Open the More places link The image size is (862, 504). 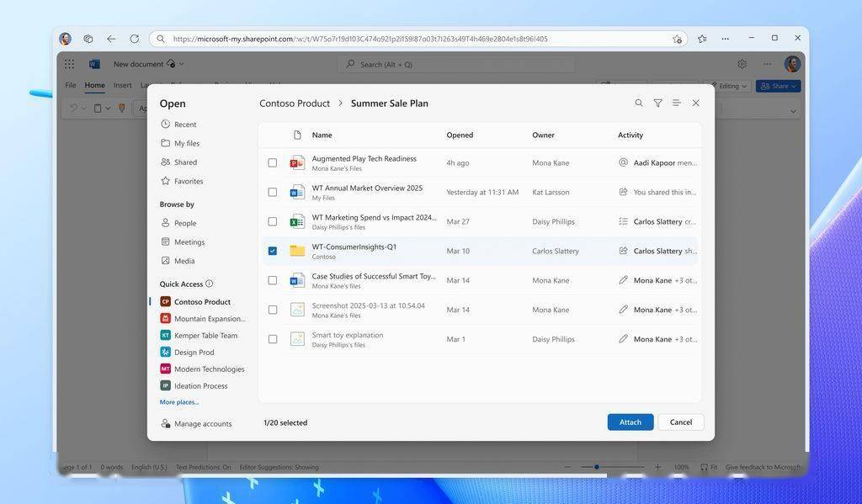point(179,402)
